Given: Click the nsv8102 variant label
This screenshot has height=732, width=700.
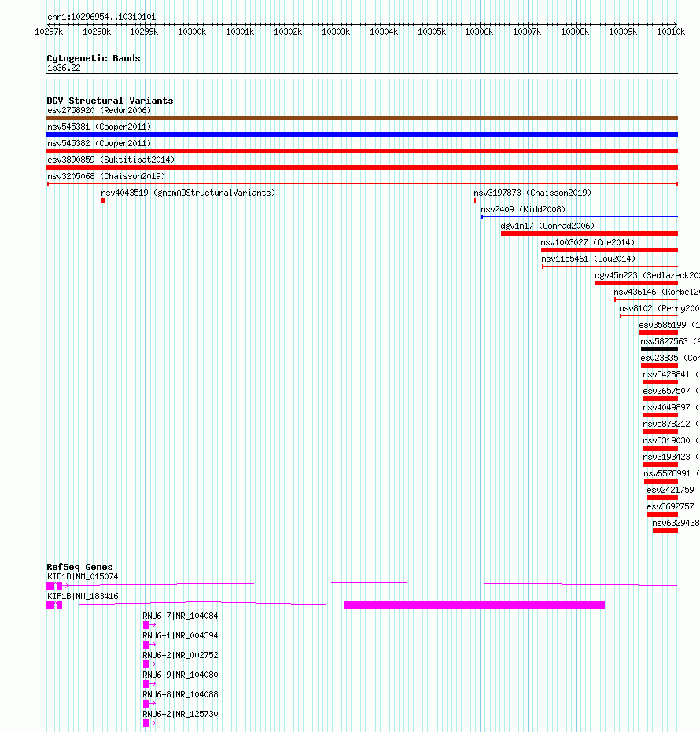Looking at the screenshot, I should pyautogui.click(x=659, y=308).
